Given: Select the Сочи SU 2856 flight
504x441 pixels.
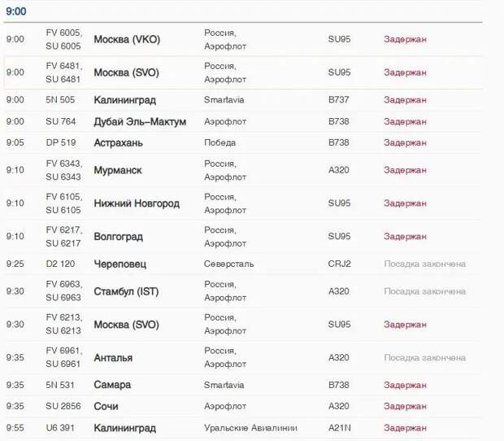Looking at the screenshot, I should 106,406.
